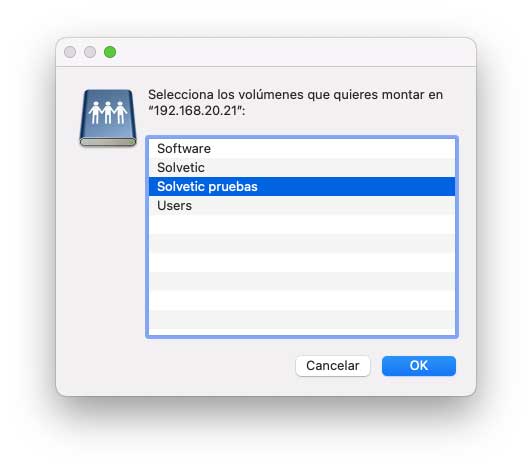532x470 pixels.
Task: Click the Cancelar button
Action: pyautogui.click(x=333, y=366)
